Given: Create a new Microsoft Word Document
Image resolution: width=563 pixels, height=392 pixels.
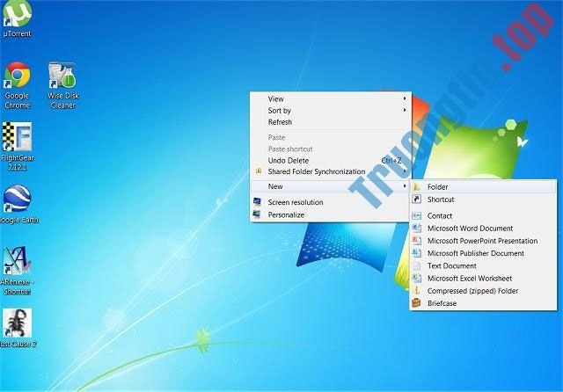Looking at the screenshot, I should click(470, 229).
